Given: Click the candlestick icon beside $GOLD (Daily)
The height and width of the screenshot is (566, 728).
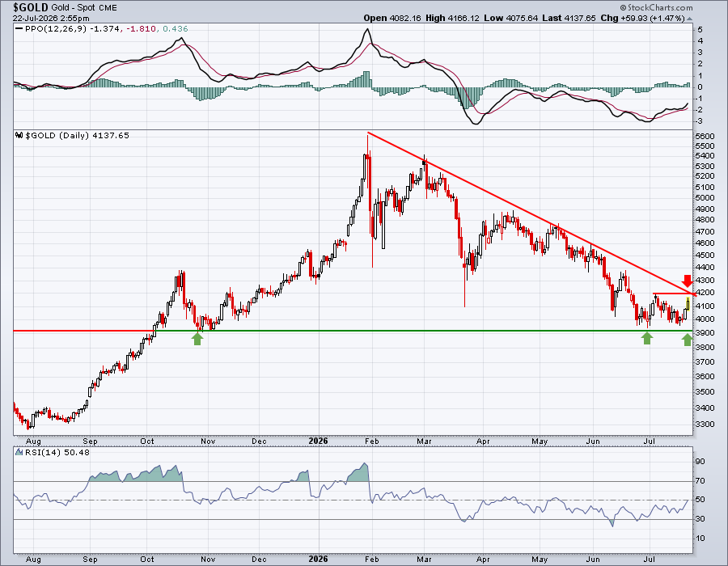Looking at the screenshot, I should (19, 136).
